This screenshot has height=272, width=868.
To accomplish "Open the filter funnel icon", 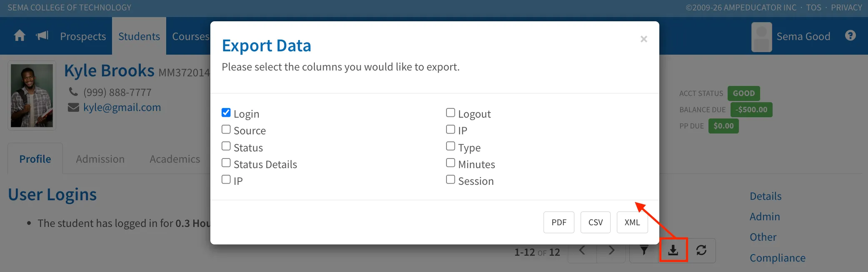I will click(x=644, y=250).
